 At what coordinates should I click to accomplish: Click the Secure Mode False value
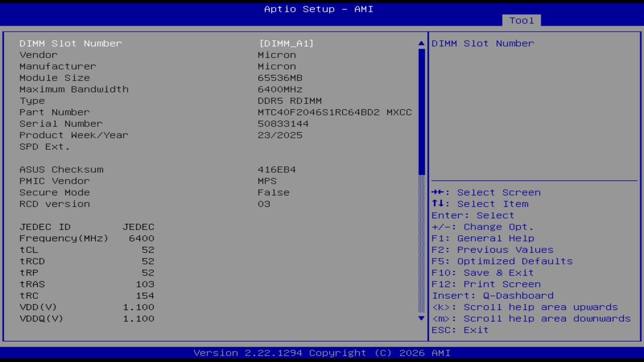273,192
